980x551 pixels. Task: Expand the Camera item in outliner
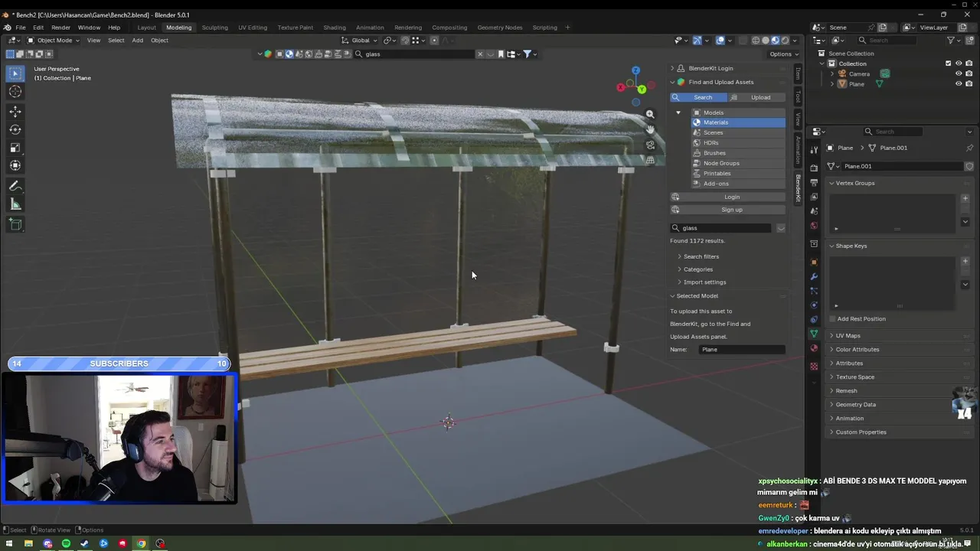click(832, 74)
